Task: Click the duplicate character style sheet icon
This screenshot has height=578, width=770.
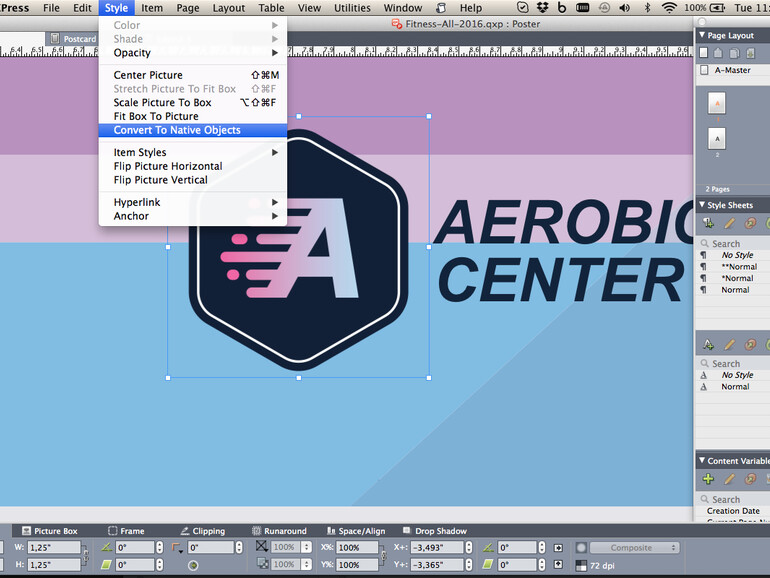Action: [x=750, y=344]
